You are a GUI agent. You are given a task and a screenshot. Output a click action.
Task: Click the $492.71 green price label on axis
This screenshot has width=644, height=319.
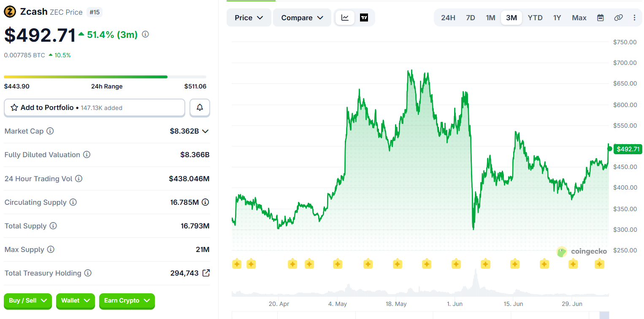pyautogui.click(x=628, y=149)
